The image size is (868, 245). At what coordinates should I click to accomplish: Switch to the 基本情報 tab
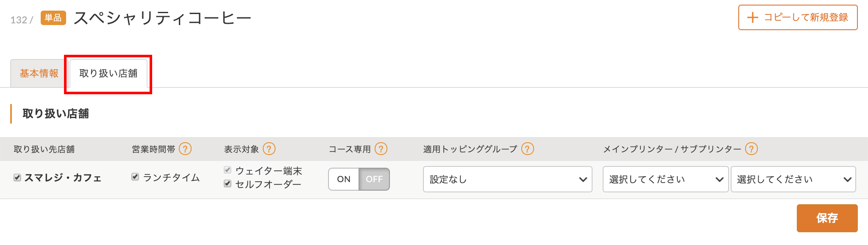tap(39, 73)
